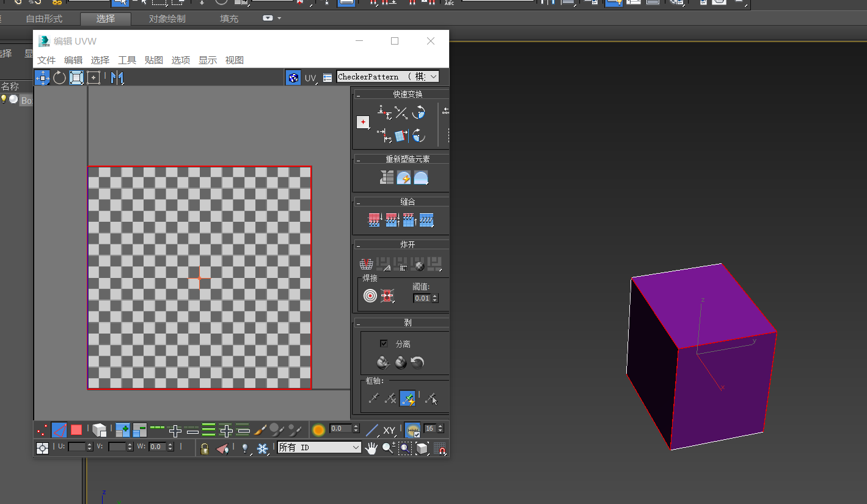Viewport: 867px width, 504px height.
Task: Click the Target Weld icon
Action: 370,296
